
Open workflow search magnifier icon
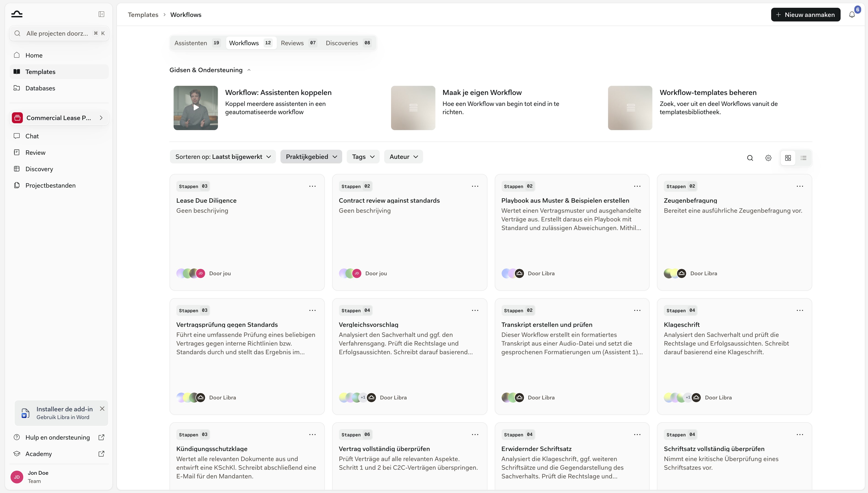click(750, 158)
